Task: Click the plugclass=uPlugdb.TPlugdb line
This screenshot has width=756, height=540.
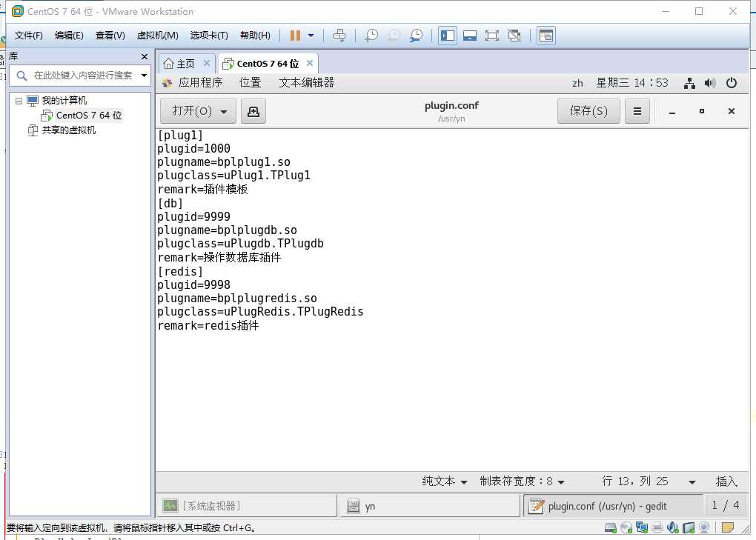Action: point(241,244)
